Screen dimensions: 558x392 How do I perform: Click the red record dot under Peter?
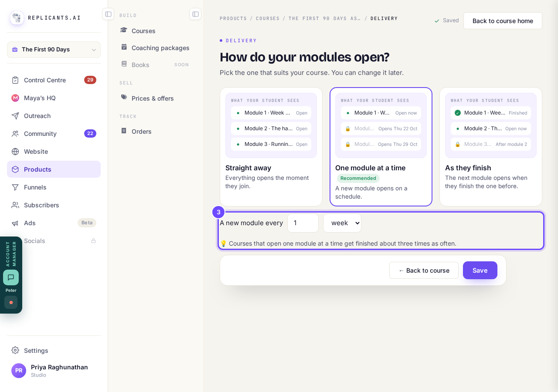click(x=11, y=302)
